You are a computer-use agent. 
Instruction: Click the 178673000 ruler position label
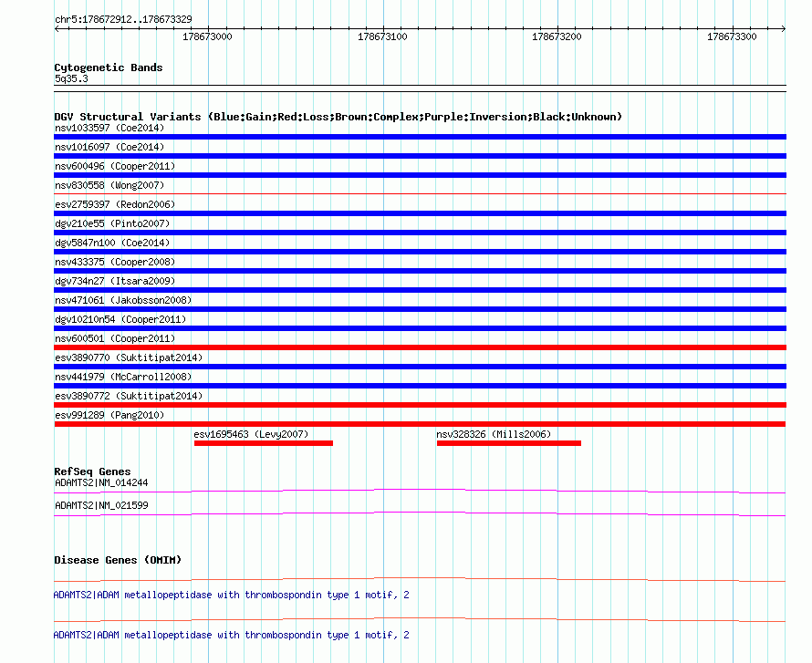(208, 36)
